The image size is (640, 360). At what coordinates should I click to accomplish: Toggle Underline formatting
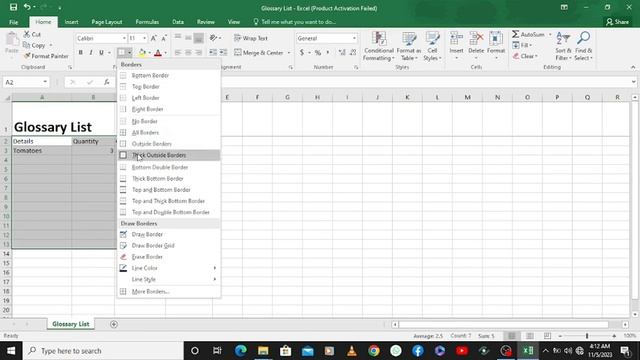click(x=101, y=52)
